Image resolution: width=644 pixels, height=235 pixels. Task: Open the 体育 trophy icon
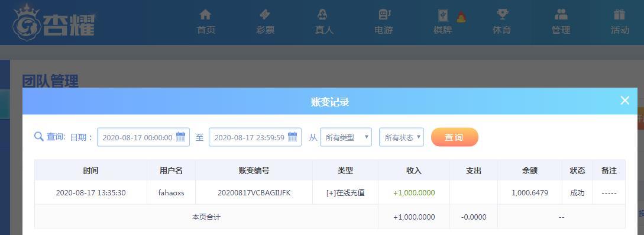pyautogui.click(x=502, y=15)
